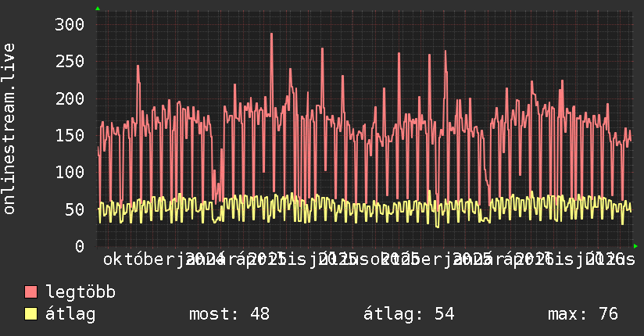This screenshot has height=336, width=644.
Task: Click the 200 Y-axis label
Action: (70, 98)
